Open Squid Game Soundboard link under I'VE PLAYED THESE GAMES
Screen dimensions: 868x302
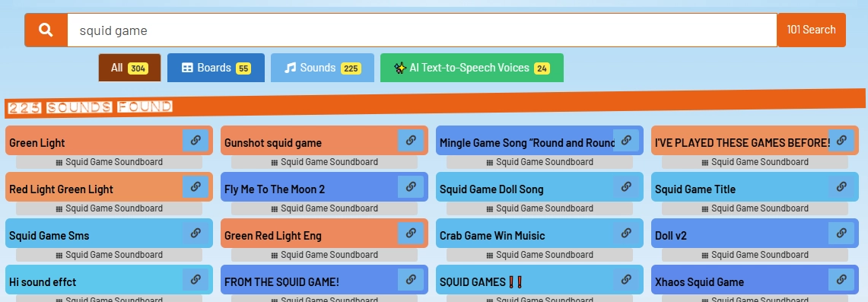755,162
